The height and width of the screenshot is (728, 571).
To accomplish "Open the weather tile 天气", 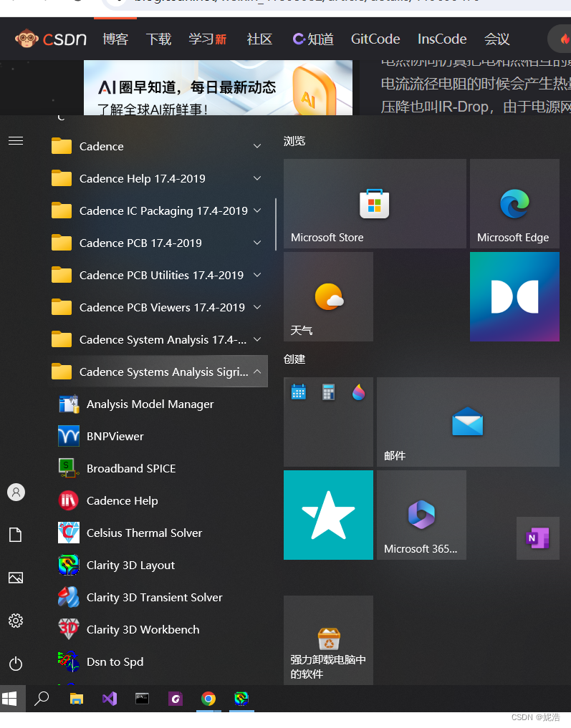I will click(x=328, y=296).
